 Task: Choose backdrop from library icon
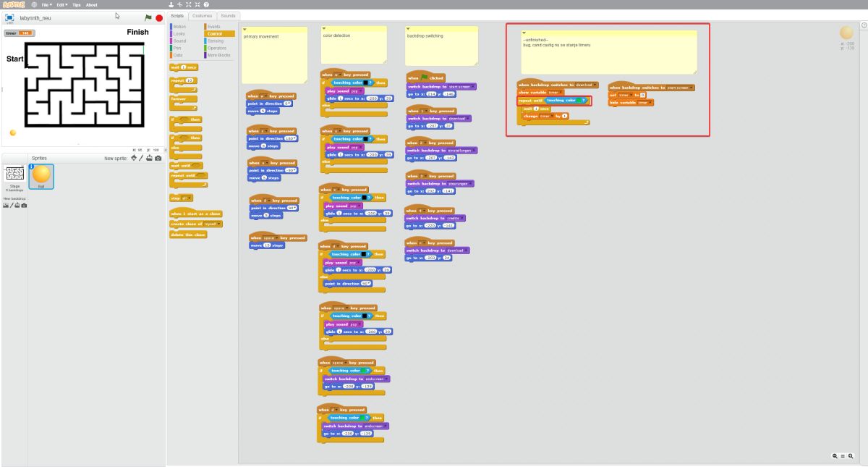click(6, 206)
